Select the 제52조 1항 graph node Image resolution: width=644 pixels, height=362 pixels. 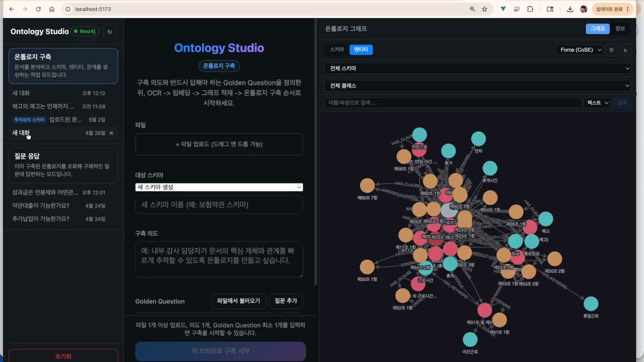(x=403, y=296)
